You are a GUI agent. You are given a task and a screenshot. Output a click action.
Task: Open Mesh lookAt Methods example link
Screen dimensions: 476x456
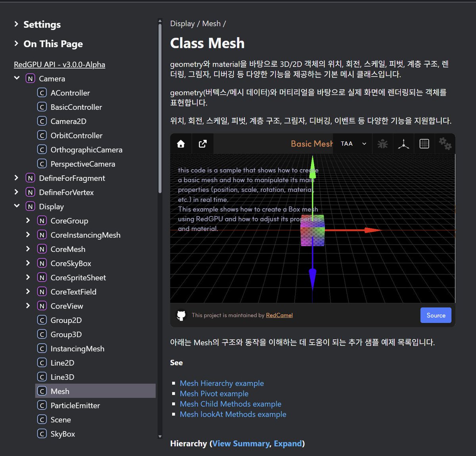(233, 414)
